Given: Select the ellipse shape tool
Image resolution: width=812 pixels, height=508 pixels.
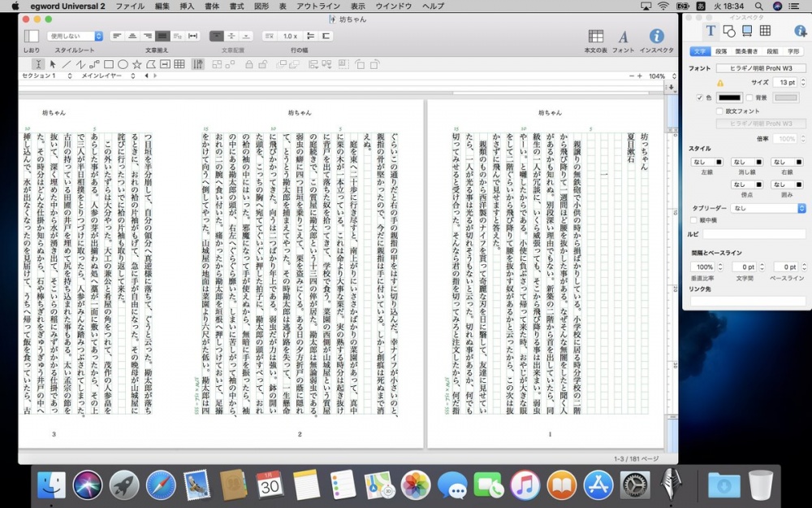Looking at the screenshot, I should (x=123, y=64).
